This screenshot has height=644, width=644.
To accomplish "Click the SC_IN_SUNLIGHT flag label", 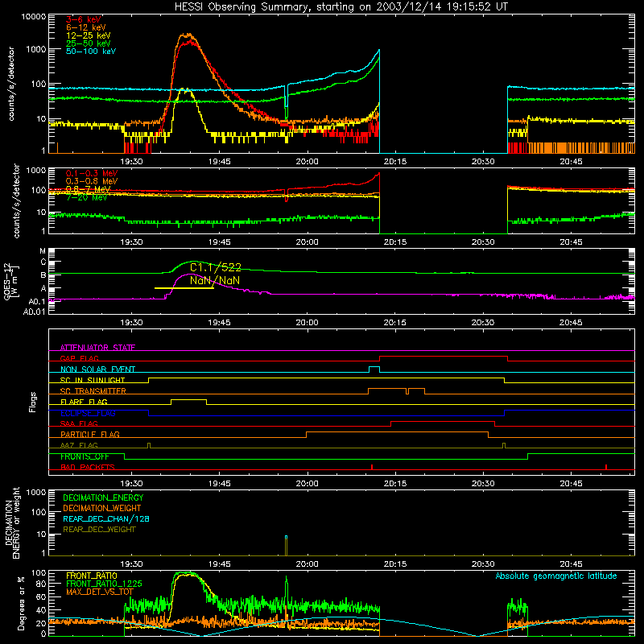I will click(x=93, y=380).
